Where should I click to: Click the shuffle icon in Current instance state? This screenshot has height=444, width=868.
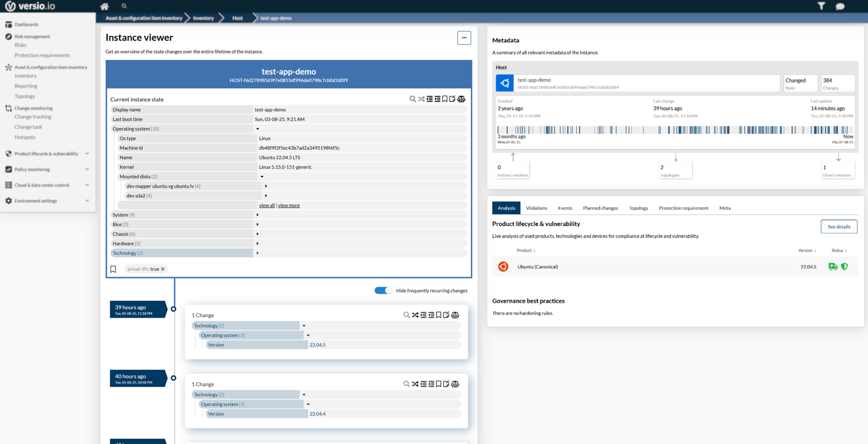point(421,99)
